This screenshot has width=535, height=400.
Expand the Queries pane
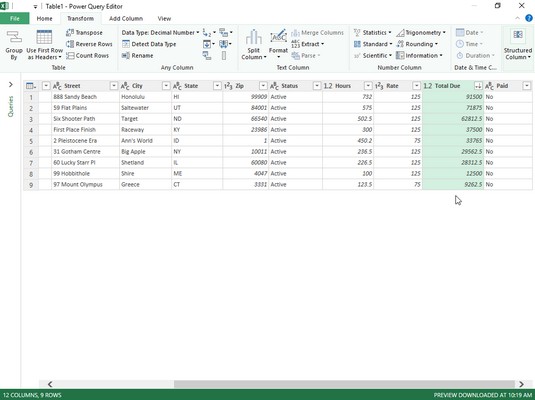point(11,84)
